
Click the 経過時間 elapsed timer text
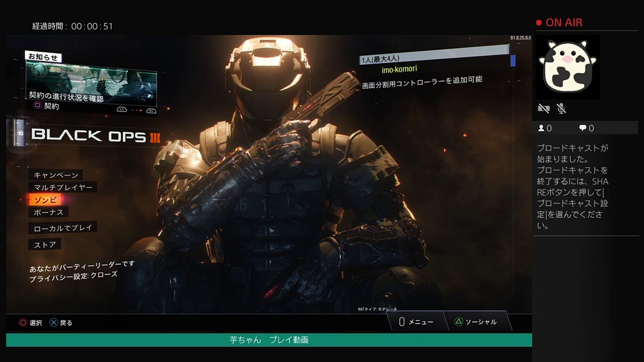[72, 26]
